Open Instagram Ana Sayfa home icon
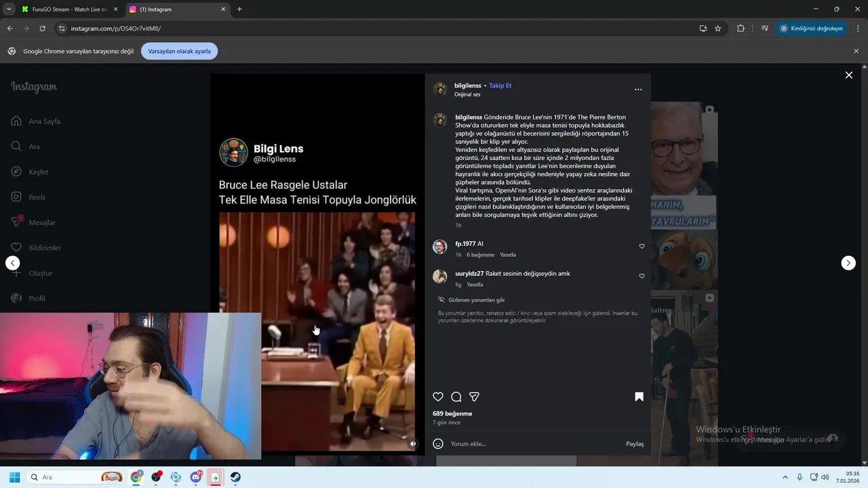This screenshot has width=868, height=488. [16, 121]
